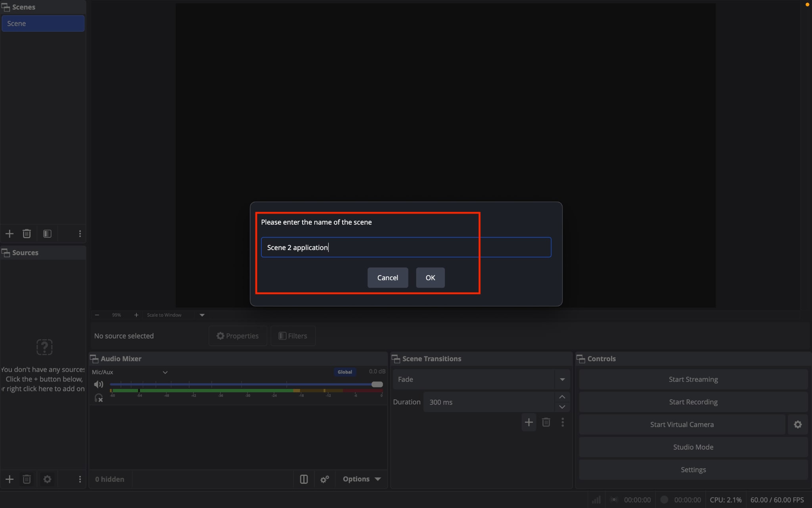This screenshot has height=508, width=812.
Task: Open Settings from Controls panel
Action: (x=693, y=470)
